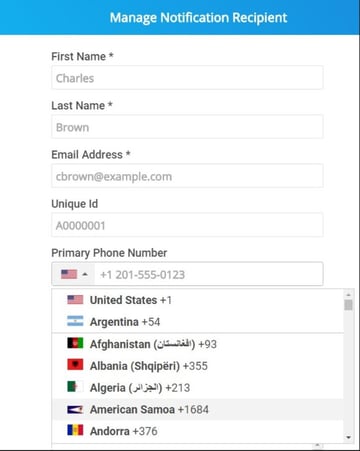Viewport: 360px width, 451px height.
Task: Select the Email Address text box
Action: [187, 176]
